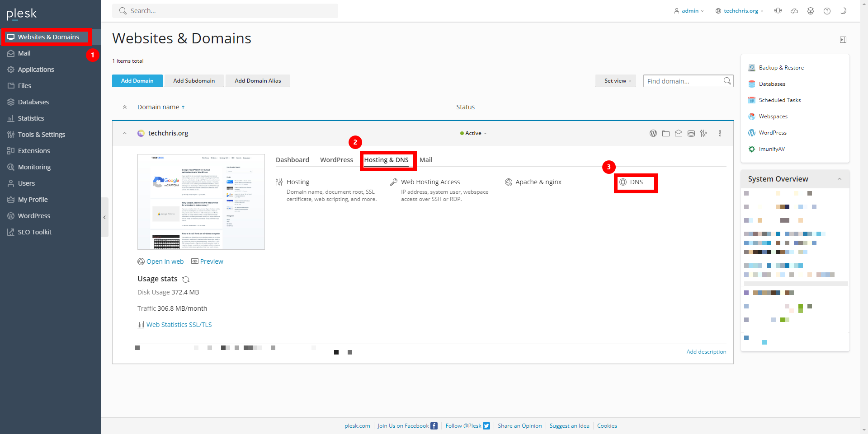Open hosting settings sliders icon in domain row
This screenshot has width=868, height=434.
coord(703,133)
